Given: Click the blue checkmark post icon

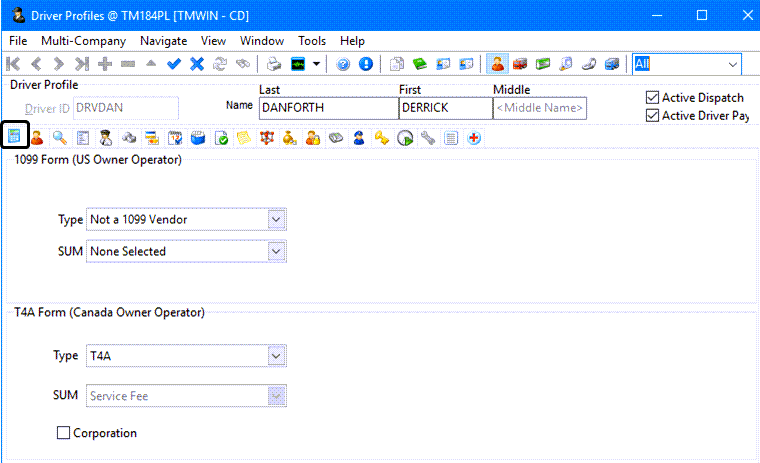Looking at the screenshot, I should tap(174, 64).
